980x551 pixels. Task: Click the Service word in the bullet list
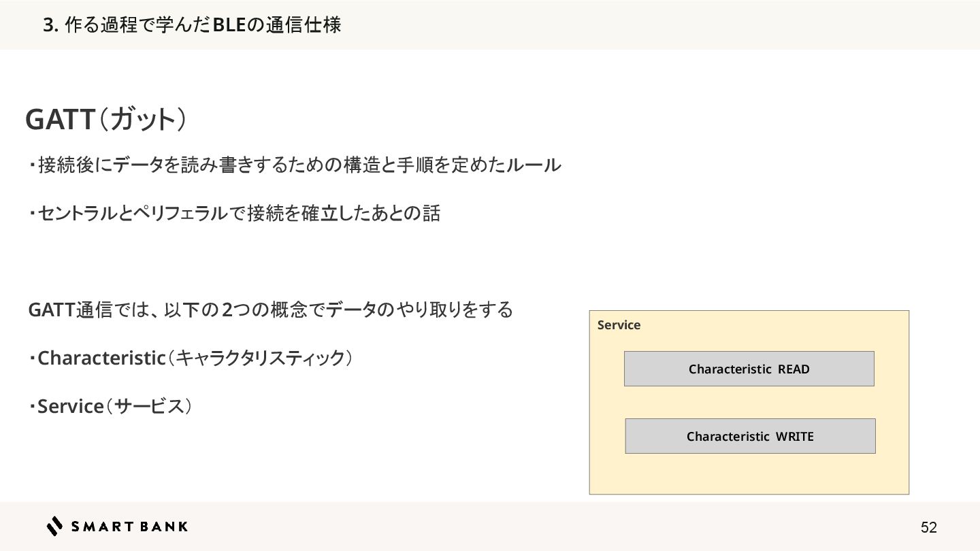pos(70,406)
